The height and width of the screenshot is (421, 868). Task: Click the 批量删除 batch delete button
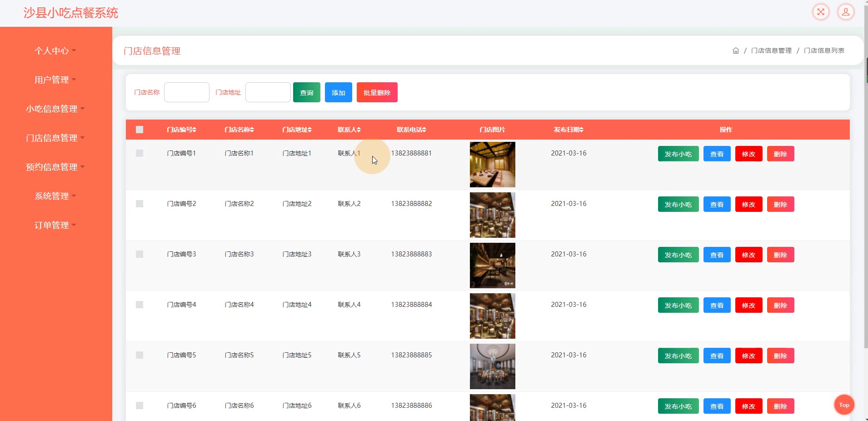[377, 92]
